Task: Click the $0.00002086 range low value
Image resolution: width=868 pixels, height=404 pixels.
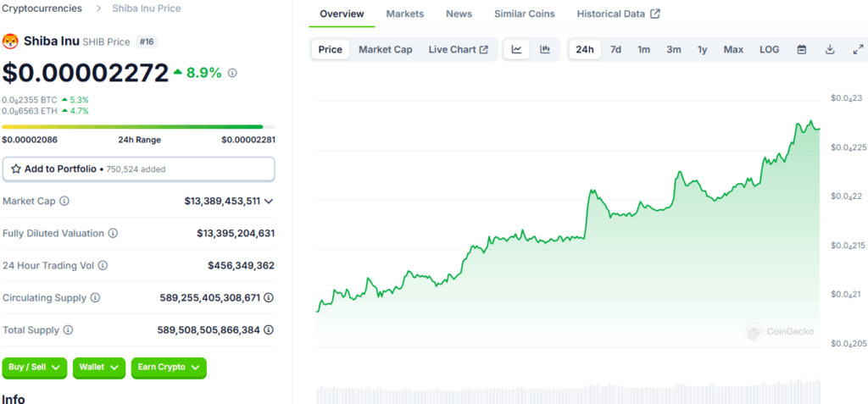Action: 30,140
